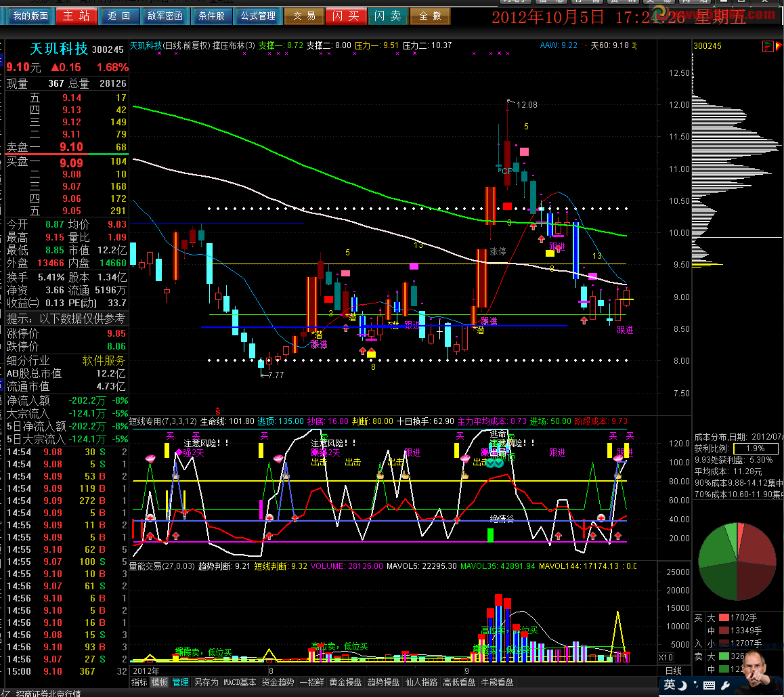The image size is (784, 697).
Task: Click the 全撤 cancel-all button
Action: tap(430, 16)
